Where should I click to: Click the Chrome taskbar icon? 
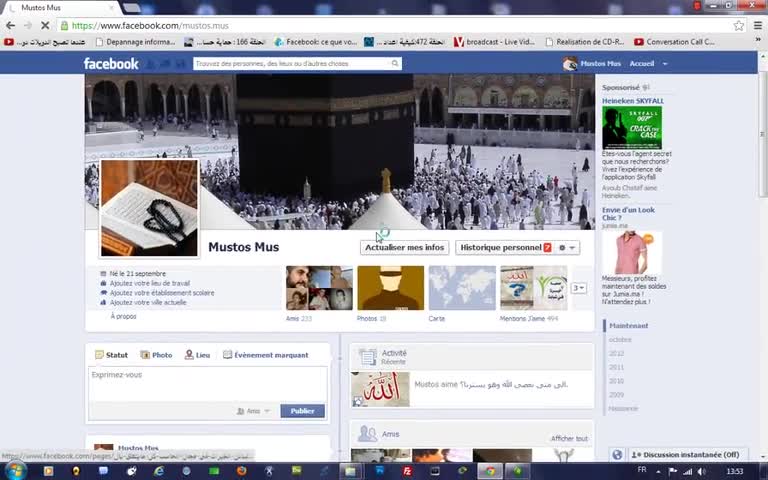(x=490, y=471)
